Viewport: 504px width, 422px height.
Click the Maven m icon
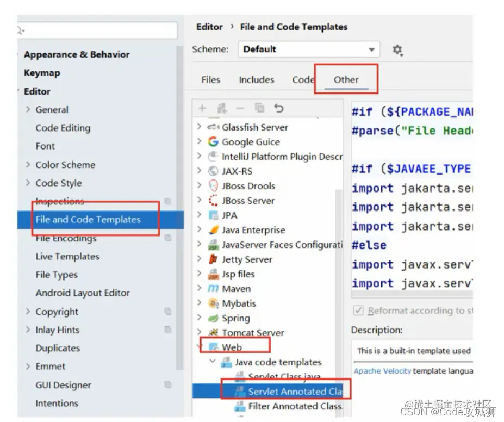tap(213, 289)
